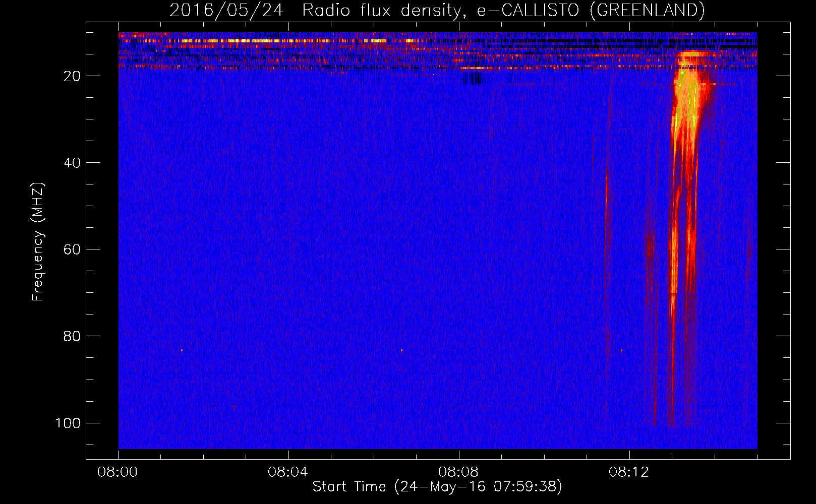Click the "80" frequency tick label

tap(72, 336)
